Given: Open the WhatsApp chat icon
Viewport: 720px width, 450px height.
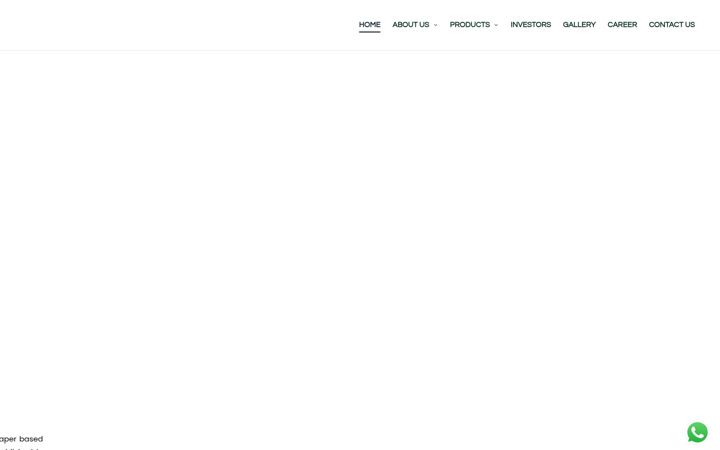Looking at the screenshot, I should [x=697, y=432].
